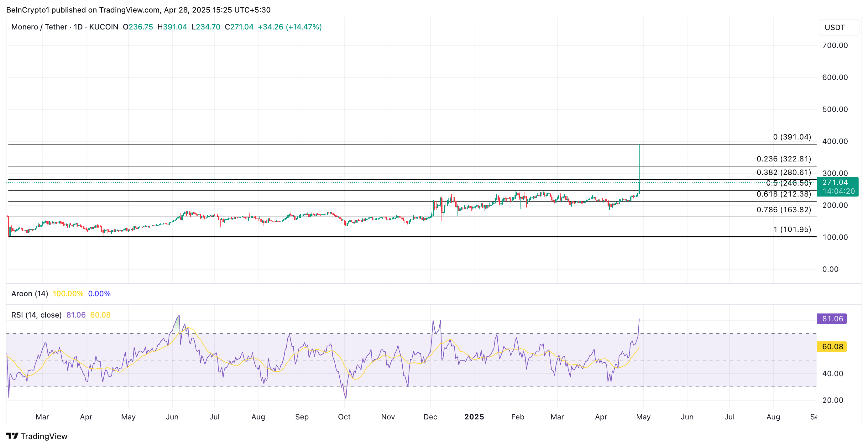
Task: Click the May label on the time axis
Action: point(643,417)
